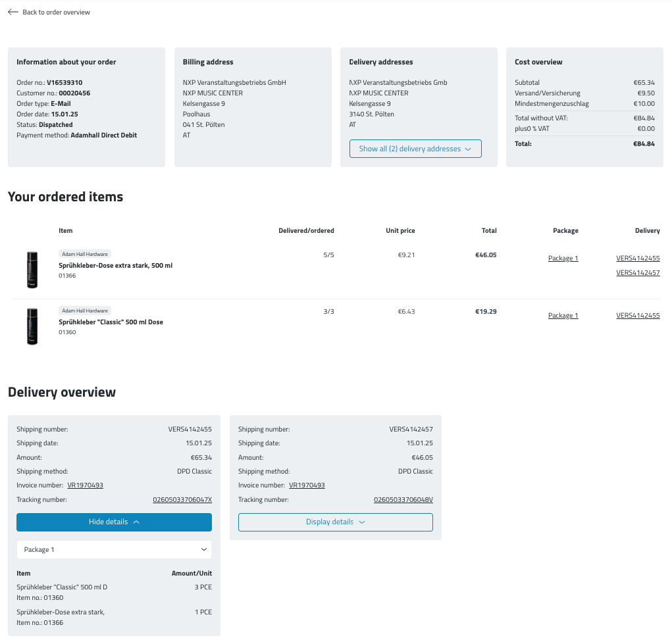This screenshot has height=644, width=672.
Task: Open Package 1 link for Classic item
Action: (563, 316)
